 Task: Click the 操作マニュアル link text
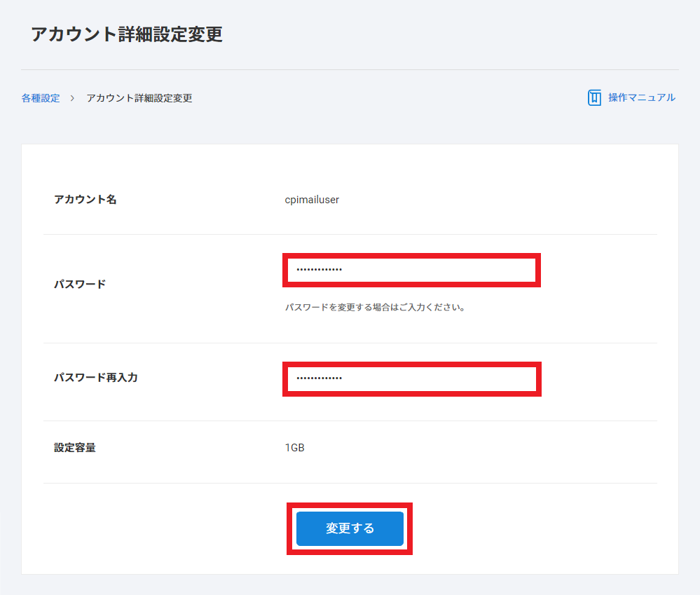pyautogui.click(x=641, y=98)
